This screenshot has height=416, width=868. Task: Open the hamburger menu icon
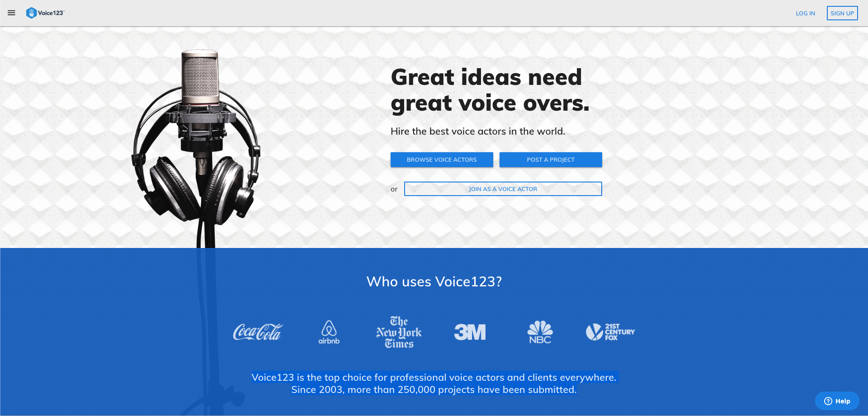[x=11, y=13]
